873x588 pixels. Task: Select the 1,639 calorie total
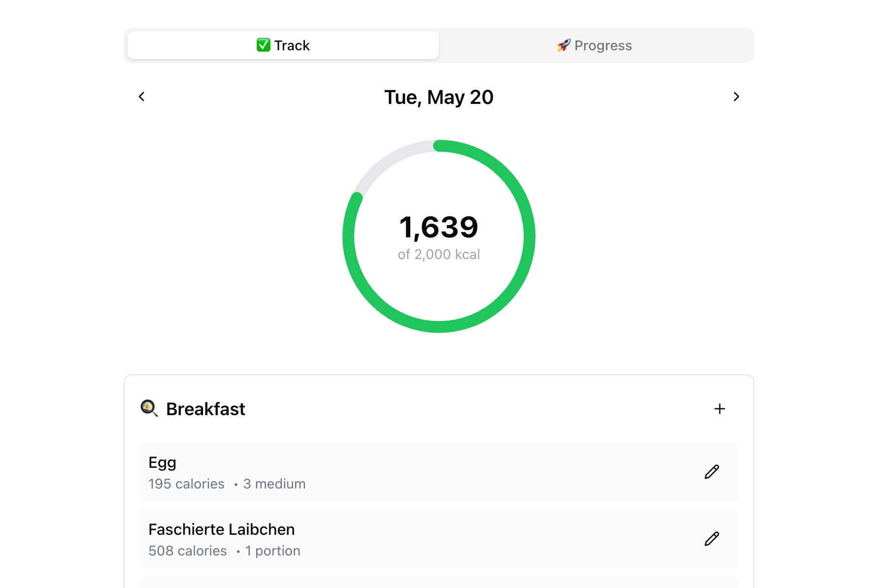coord(438,228)
